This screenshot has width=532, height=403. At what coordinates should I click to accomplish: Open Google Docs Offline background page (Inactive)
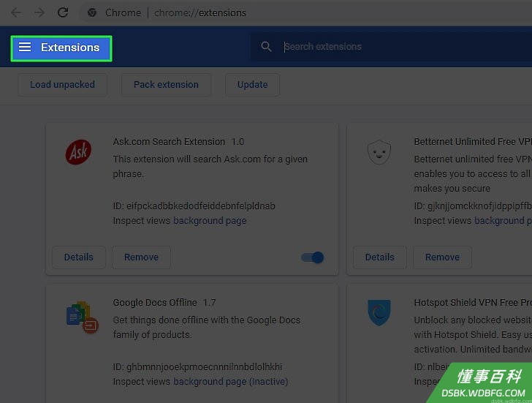231,382
